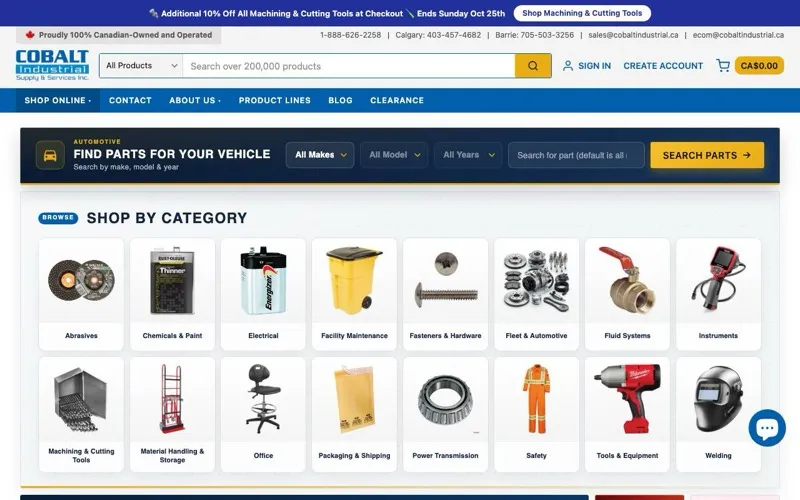Click Shop Machining & Cutting Tools button
800x500 pixels.
pyautogui.click(x=582, y=13)
